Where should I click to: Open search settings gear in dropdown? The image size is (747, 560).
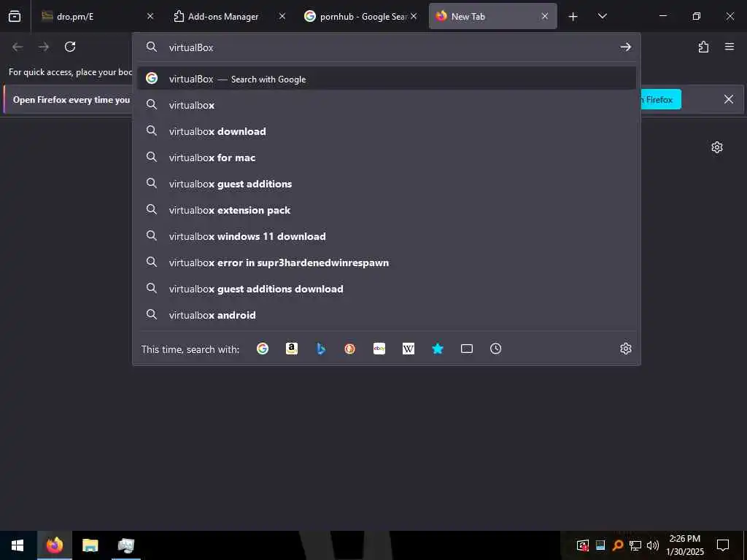625,349
